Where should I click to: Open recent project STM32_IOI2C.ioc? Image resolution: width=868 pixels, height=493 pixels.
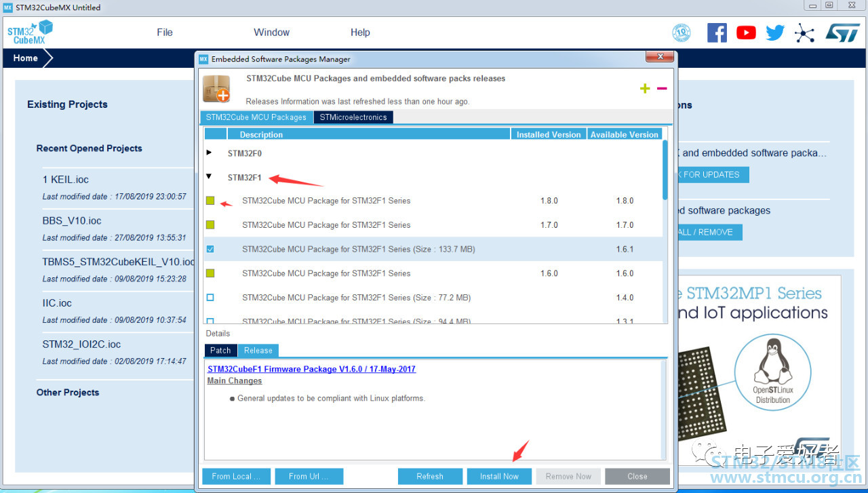(x=81, y=344)
